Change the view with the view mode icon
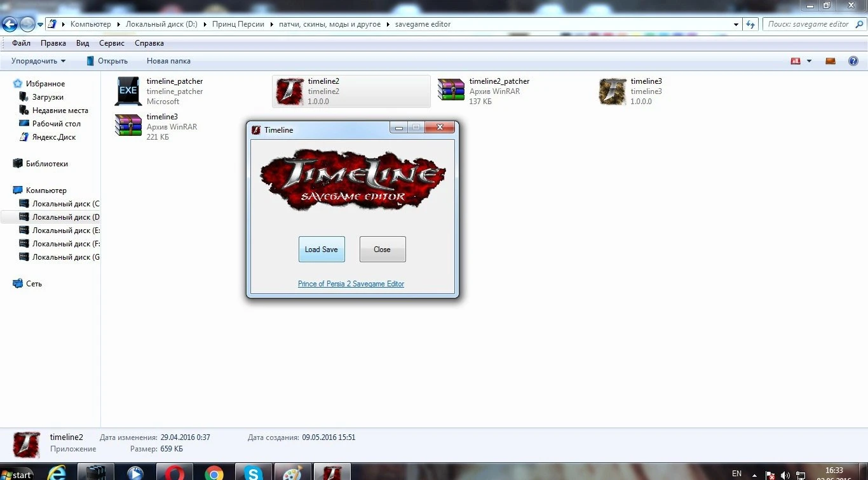Image resolution: width=868 pixels, height=480 pixels. pyautogui.click(x=796, y=61)
